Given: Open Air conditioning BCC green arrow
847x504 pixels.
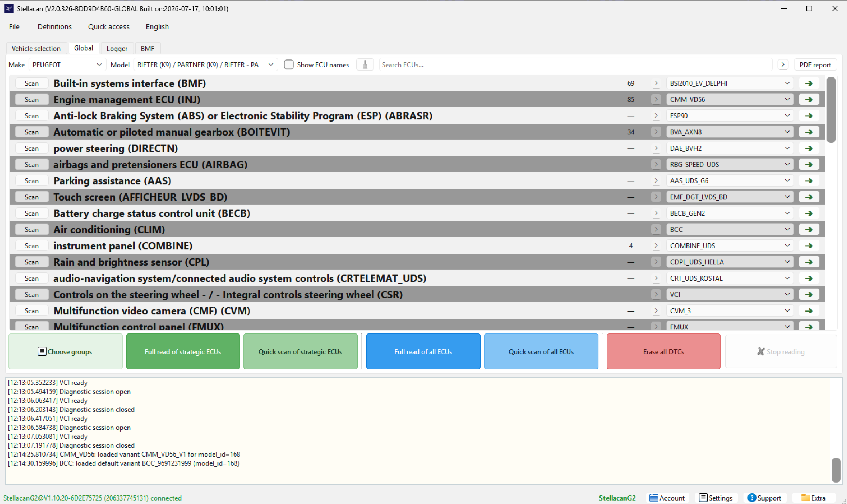Looking at the screenshot, I should coord(809,229).
